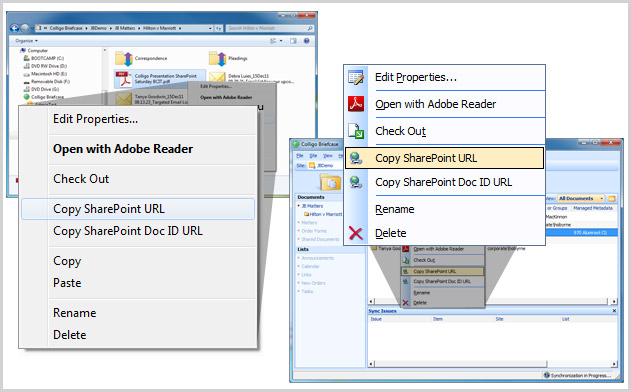Click the Managed Metadata column header
The width and height of the screenshot is (631, 392).
tap(593, 208)
